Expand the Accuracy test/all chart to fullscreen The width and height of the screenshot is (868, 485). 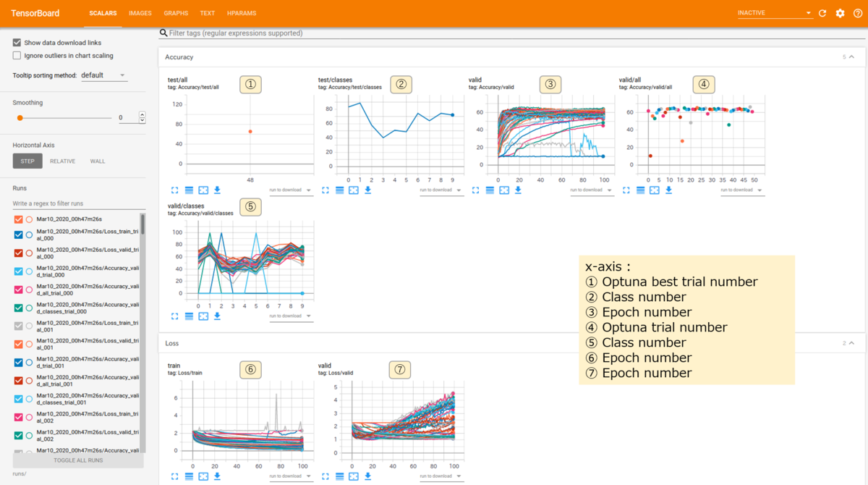174,190
